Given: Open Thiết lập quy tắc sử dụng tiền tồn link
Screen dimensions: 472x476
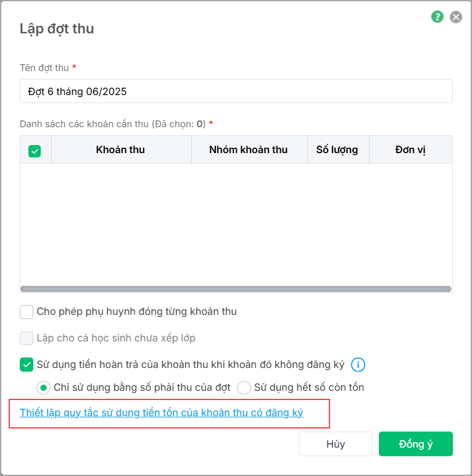Looking at the screenshot, I should (x=161, y=413).
